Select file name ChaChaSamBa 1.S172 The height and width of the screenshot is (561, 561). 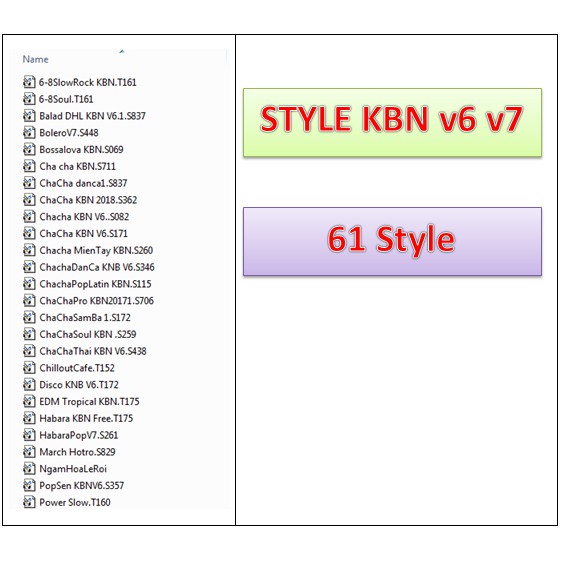point(85,318)
